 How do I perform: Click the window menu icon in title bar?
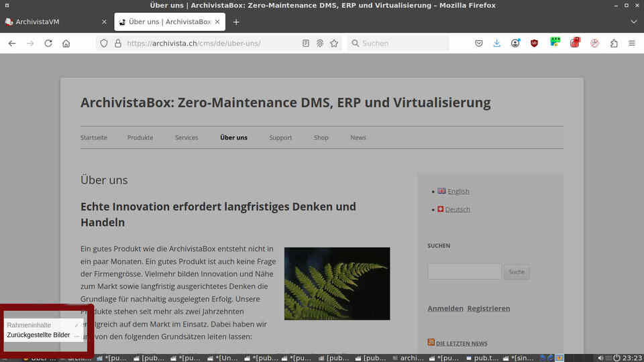coord(7,5)
